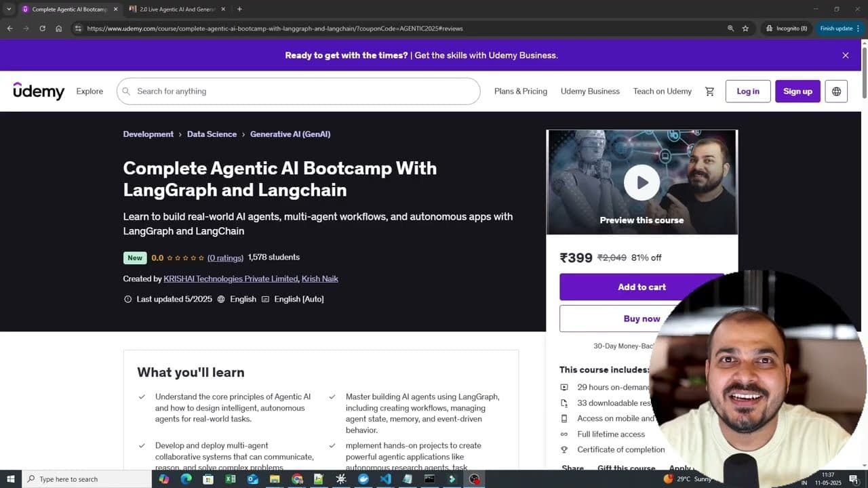Open the terminal from the taskbar
The width and height of the screenshot is (868, 488).
click(x=429, y=479)
